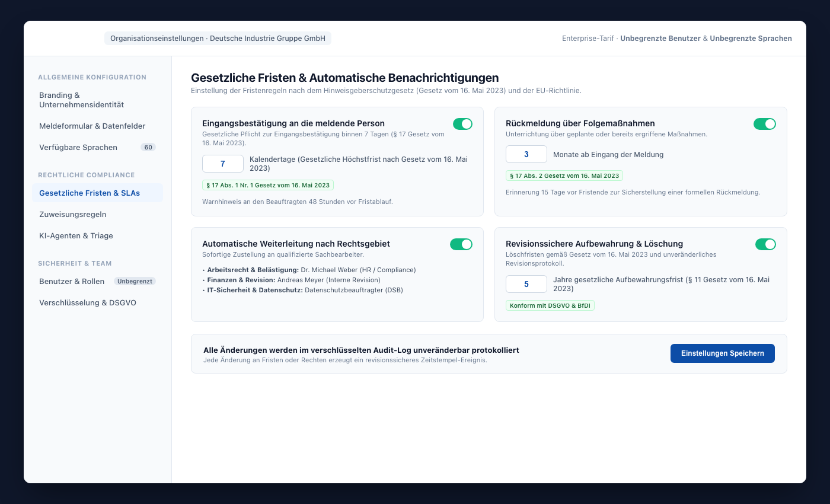Open Verschlüsselung & DSGVO settings
The image size is (830, 504).
pyautogui.click(x=97, y=302)
